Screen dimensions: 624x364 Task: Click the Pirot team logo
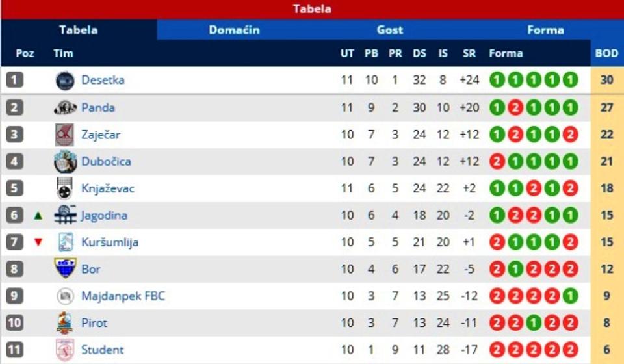(65, 323)
